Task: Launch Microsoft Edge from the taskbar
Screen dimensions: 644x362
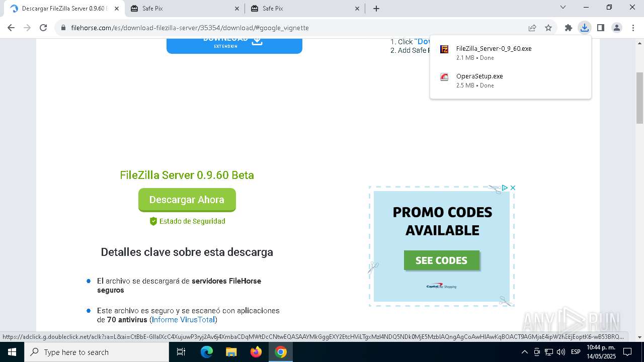Action: pyautogui.click(x=207, y=352)
